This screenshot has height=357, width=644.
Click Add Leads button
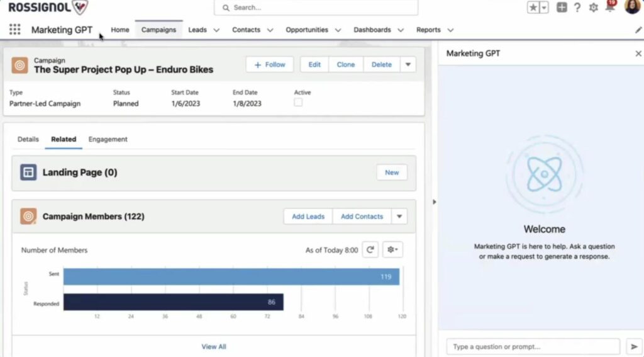[308, 217]
